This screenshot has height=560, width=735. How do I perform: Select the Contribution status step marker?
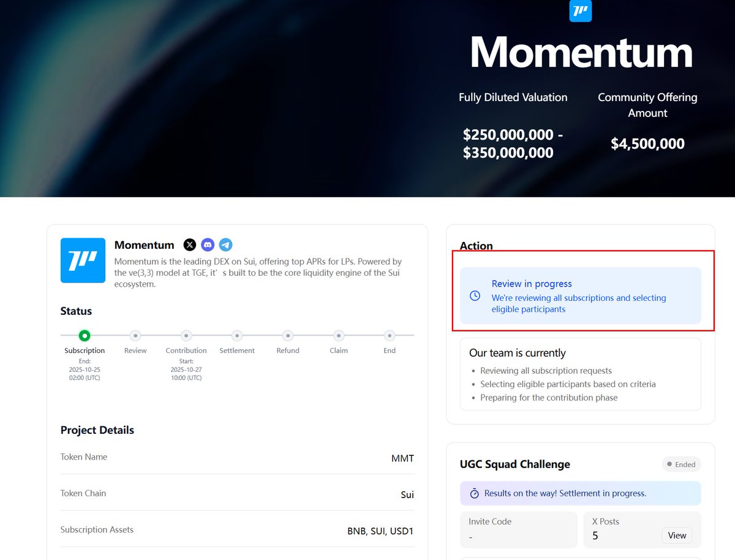pyautogui.click(x=186, y=335)
